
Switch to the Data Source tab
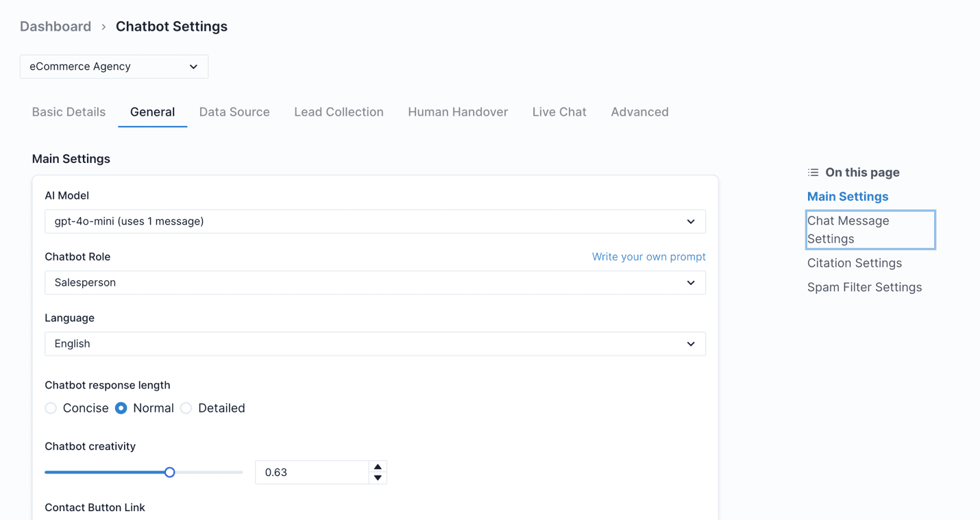(x=234, y=112)
